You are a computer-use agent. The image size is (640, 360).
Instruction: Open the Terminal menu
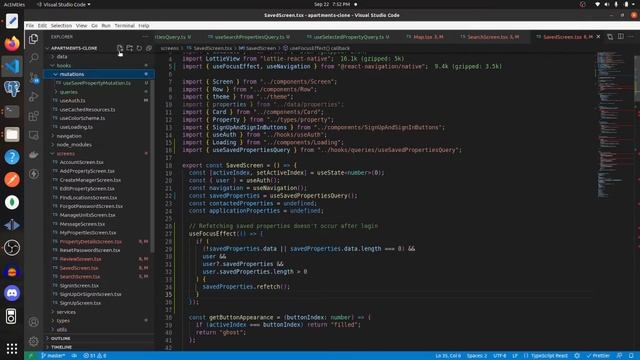[124, 25]
